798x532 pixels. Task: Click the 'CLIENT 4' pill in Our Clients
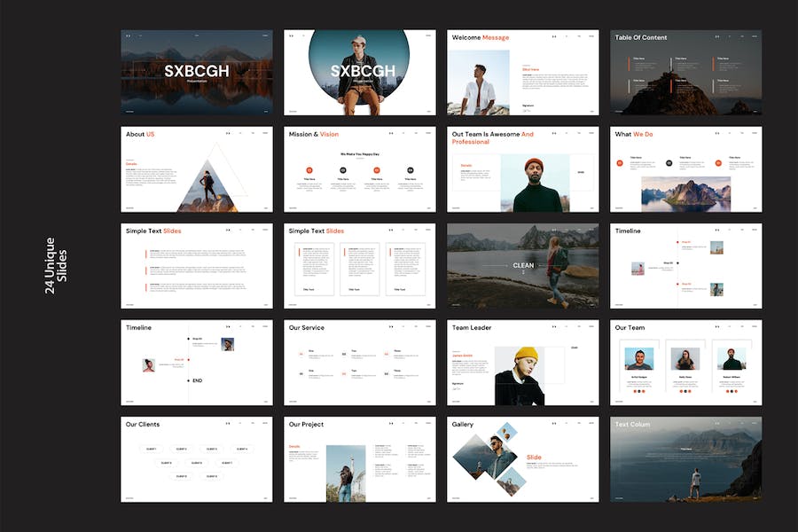(x=242, y=449)
